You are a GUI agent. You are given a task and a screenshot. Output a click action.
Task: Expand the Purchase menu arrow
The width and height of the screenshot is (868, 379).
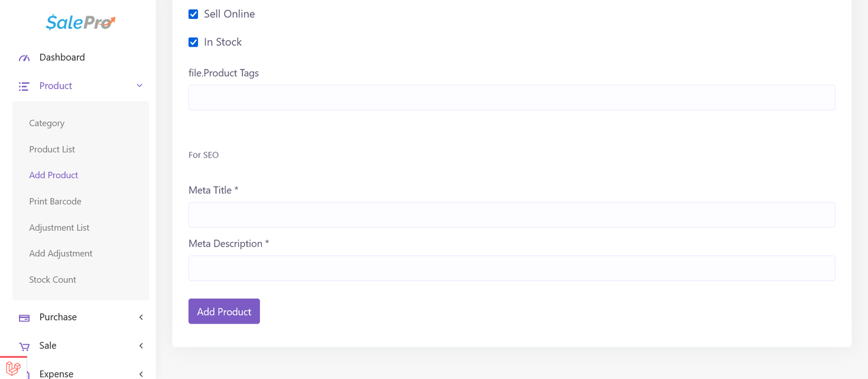tap(141, 317)
